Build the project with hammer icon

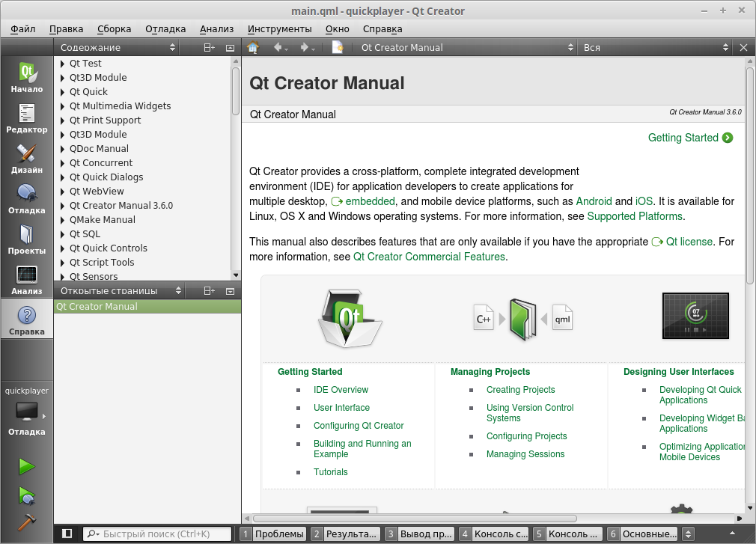[x=26, y=522]
